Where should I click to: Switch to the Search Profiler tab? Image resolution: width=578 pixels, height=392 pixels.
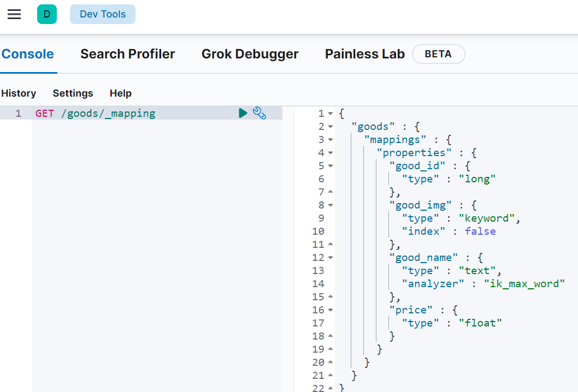click(x=127, y=54)
